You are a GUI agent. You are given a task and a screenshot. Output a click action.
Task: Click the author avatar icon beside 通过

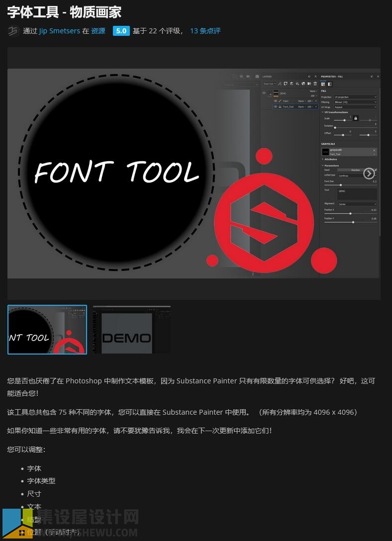13,31
